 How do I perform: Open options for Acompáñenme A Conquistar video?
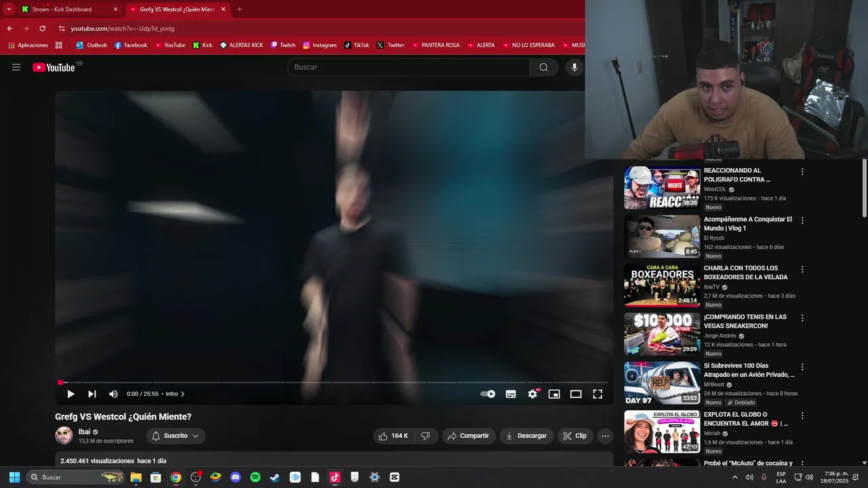[x=802, y=220]
